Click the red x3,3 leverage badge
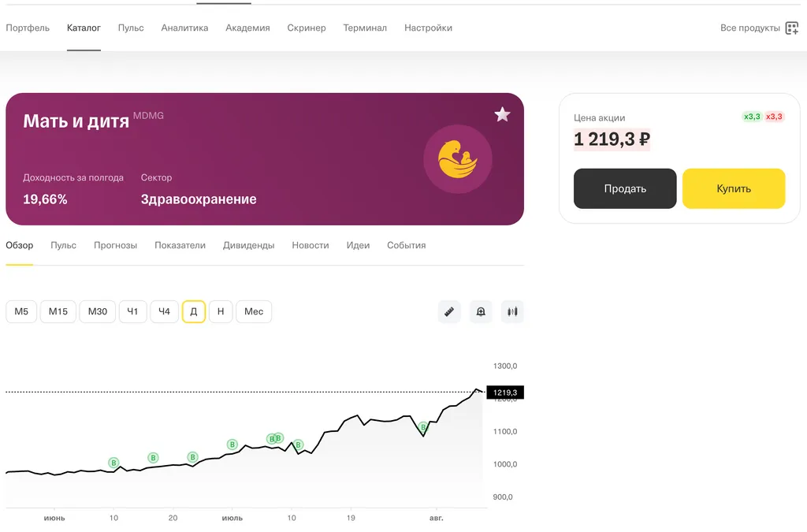The width and height of the screenshot is (807, 532). [x=774, y=117]
